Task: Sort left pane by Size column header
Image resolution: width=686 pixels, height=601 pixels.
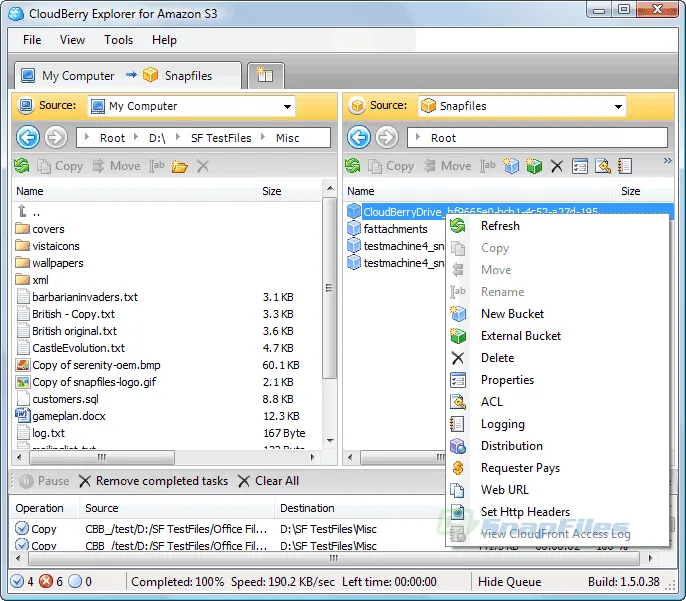Action: (x=289, y=191)
